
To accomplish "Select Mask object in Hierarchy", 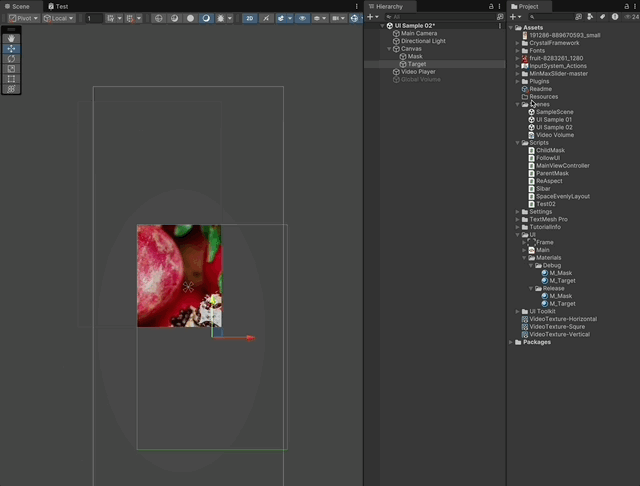I will coord(415,56).
